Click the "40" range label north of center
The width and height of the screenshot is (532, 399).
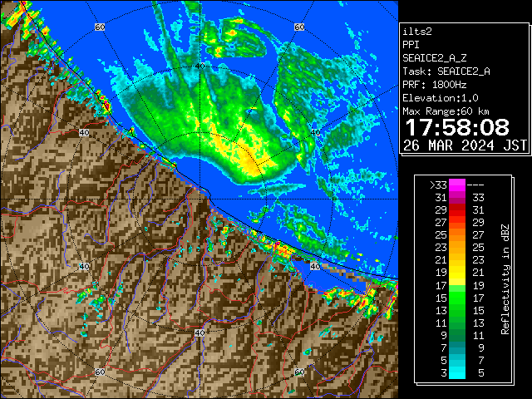[200, 66]
